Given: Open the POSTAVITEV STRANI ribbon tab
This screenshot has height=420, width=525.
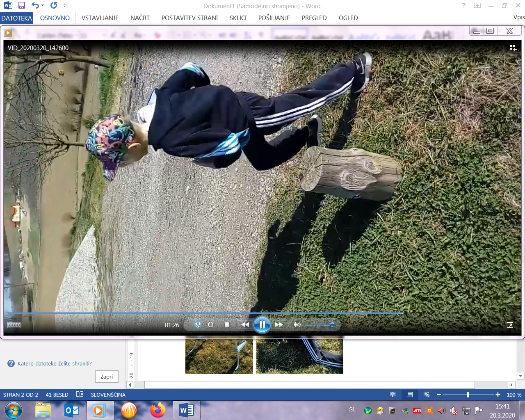Looking at the screenshot, I should pyautogui.click(x=190, y=18).
